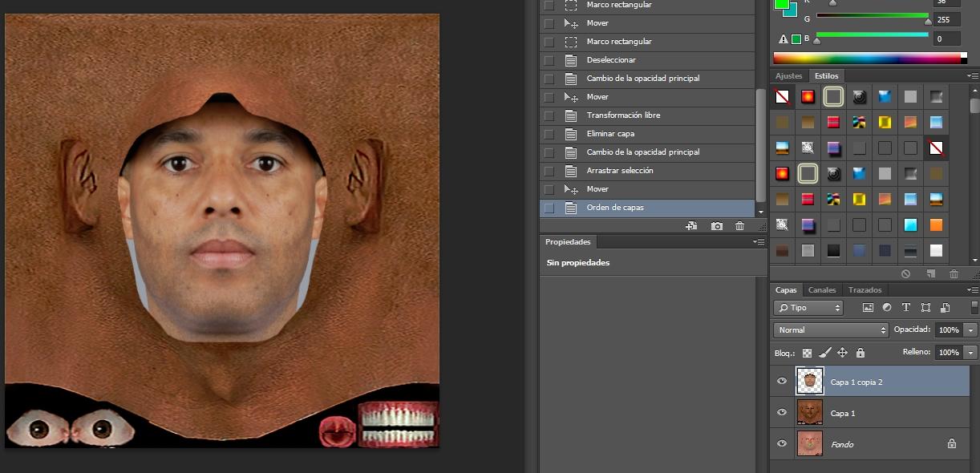
Task: Click the lock all padlock icon
Action: point(861,353)
